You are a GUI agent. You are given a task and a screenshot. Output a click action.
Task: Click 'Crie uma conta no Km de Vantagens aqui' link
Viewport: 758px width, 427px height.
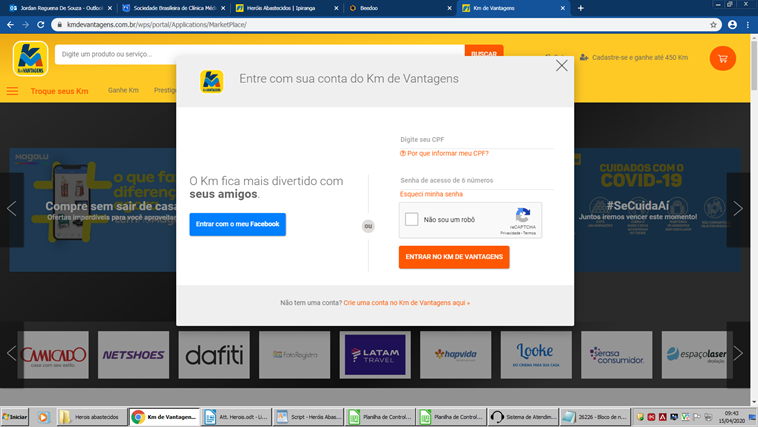[407, 303]
